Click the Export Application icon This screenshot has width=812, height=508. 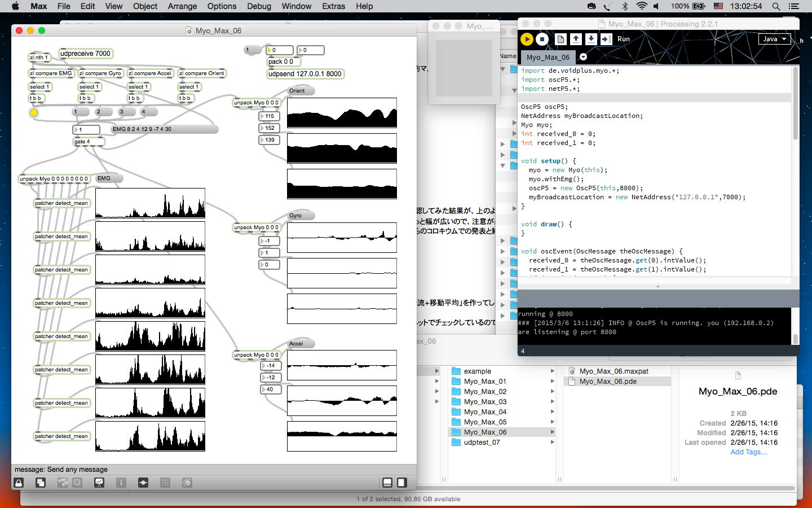(606, 39)
